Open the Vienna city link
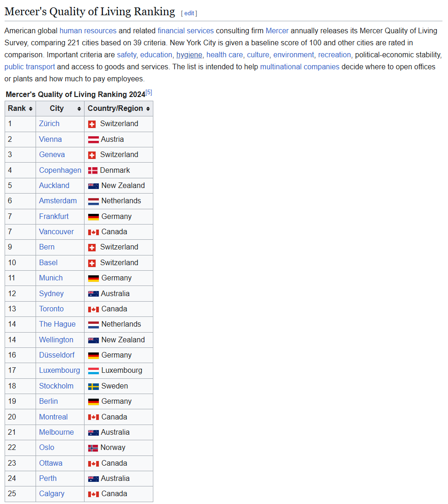The image size is (448, 504). click(50, 140)
